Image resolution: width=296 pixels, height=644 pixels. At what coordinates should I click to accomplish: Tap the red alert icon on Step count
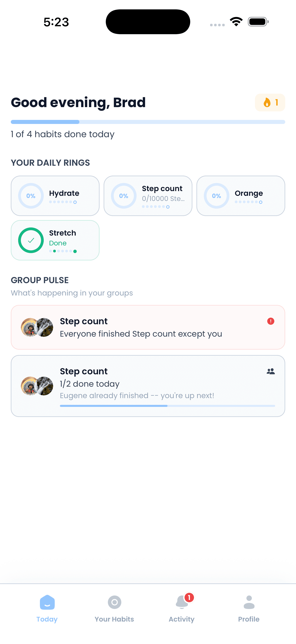(270, 321)
